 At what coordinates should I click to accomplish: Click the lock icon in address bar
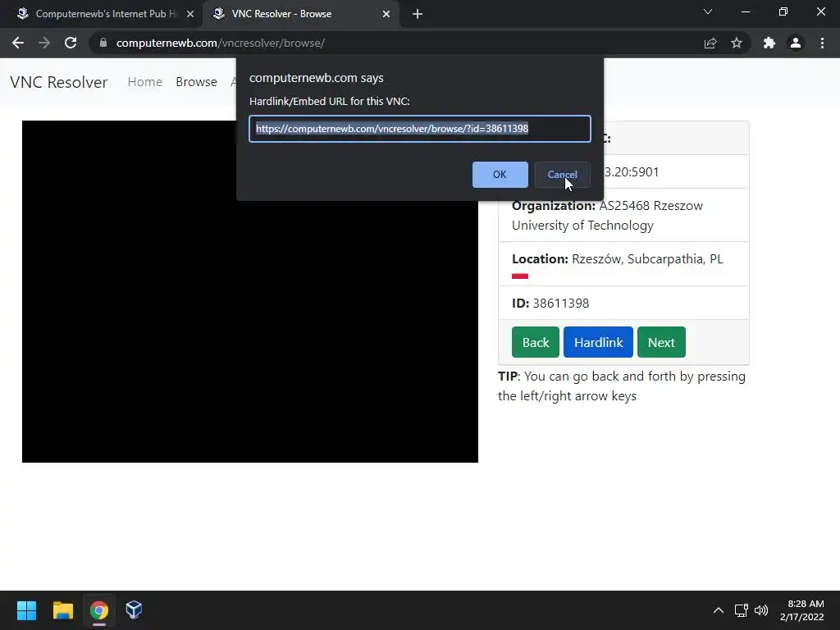tap(103, 43)
